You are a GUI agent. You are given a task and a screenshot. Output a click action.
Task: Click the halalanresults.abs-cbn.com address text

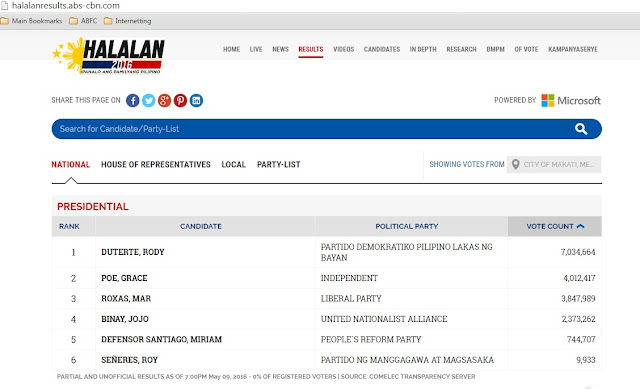(66, 6)
